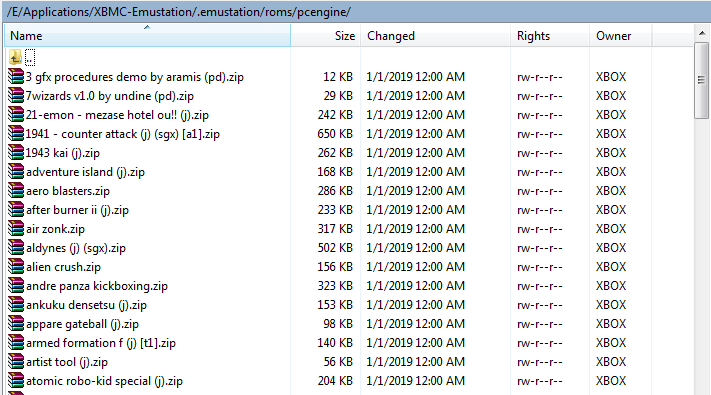
Task: Click archive icon beside artist tool (j).zip
Action: coord(16,361)
